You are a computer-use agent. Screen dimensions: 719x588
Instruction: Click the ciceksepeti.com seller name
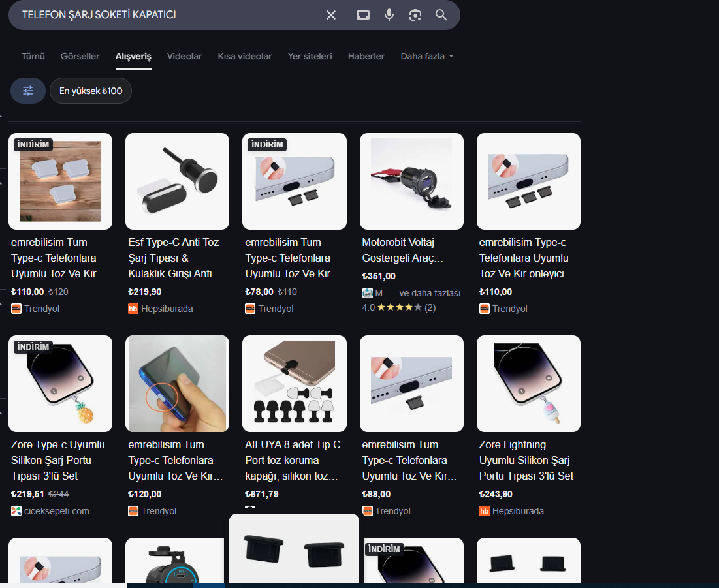[56, 511]
